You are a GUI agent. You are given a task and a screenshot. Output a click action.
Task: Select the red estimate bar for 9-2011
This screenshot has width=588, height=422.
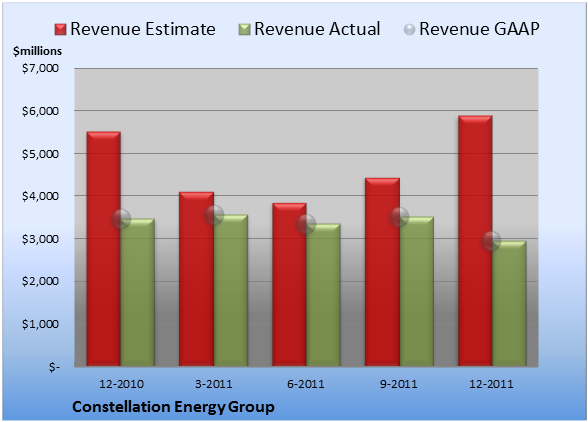pos(382,272)
